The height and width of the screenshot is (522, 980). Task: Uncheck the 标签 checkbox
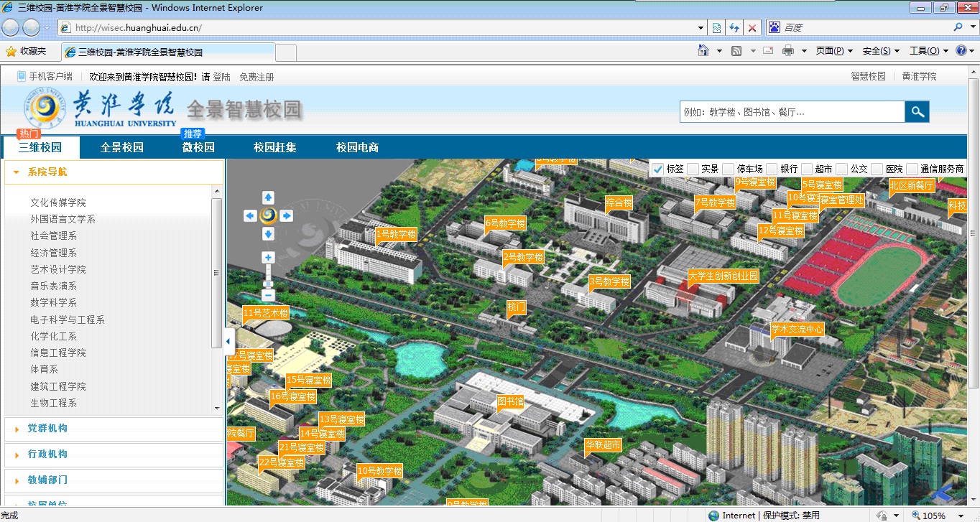point(657,169)
